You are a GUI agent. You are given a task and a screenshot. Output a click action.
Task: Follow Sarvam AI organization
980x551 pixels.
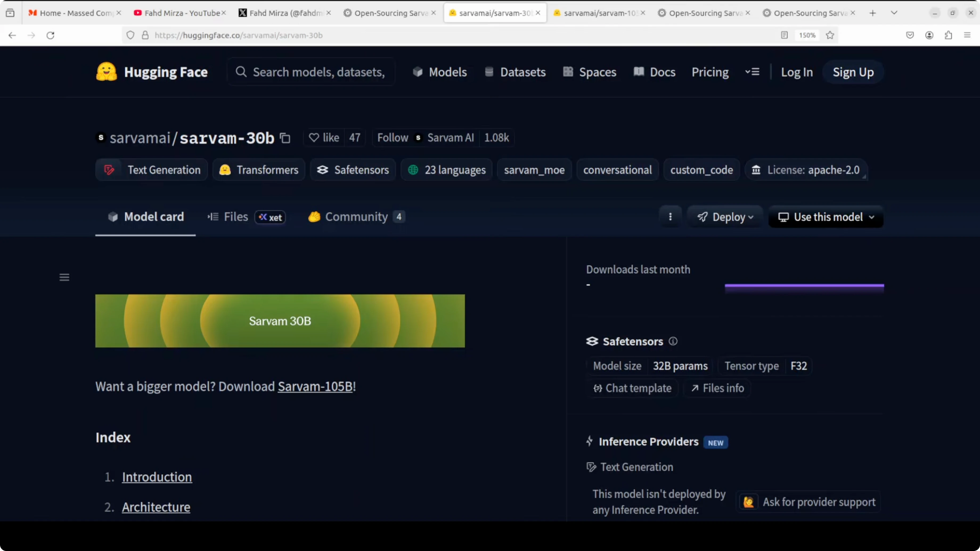(x=392, y=138)
